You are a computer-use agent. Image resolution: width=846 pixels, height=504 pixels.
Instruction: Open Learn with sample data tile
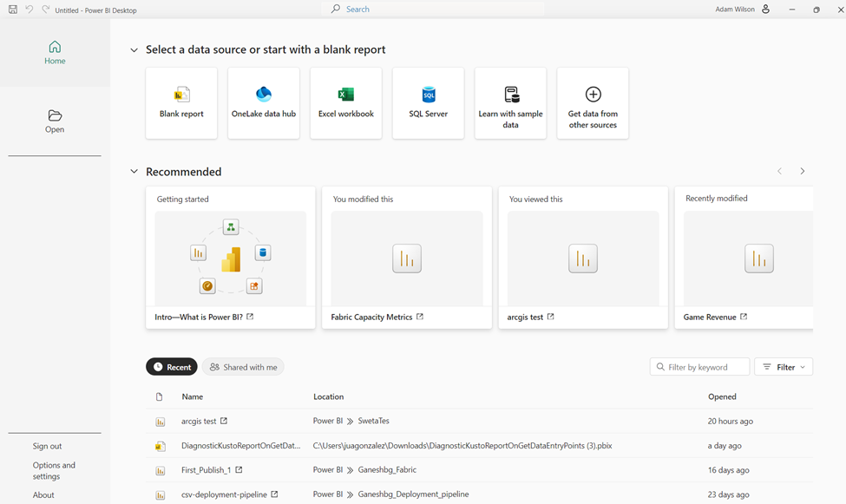(510, 103)
